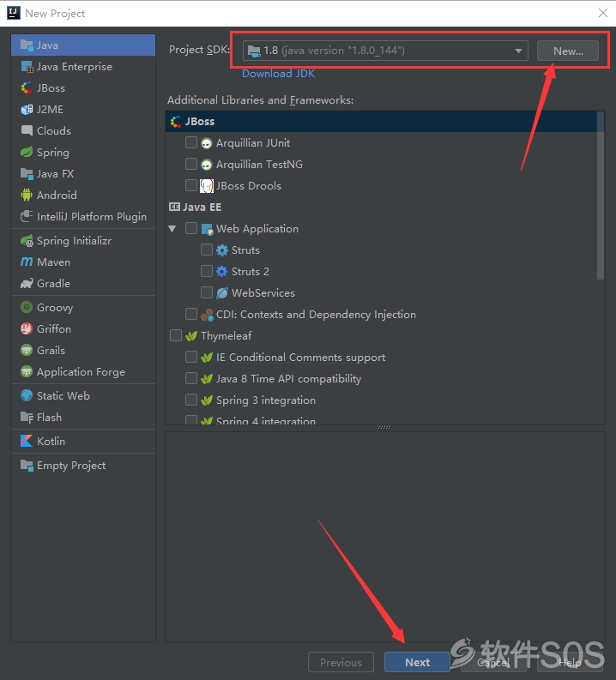Pick the Java FX icon
Image resolution: width=616 pixels, height=680 pixels.
click(27, 174)
